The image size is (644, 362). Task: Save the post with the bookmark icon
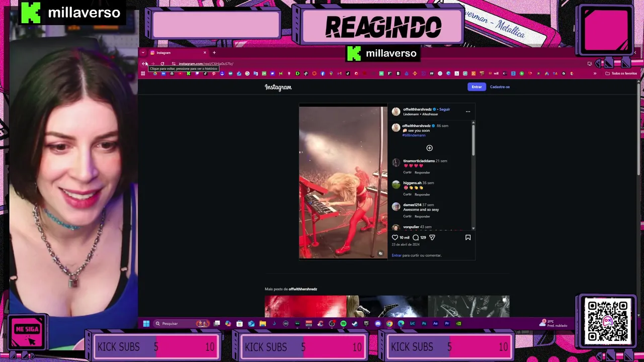coord(468,237)
